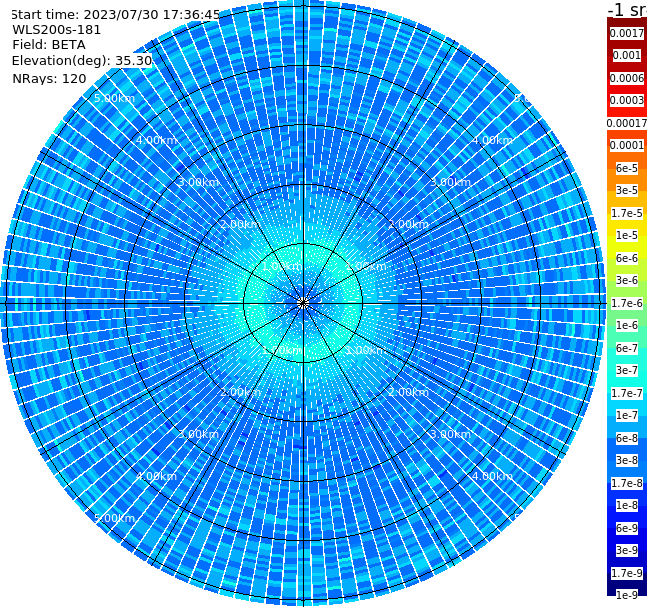Click the 3e-6 colorbar tick

pos(627,280)
